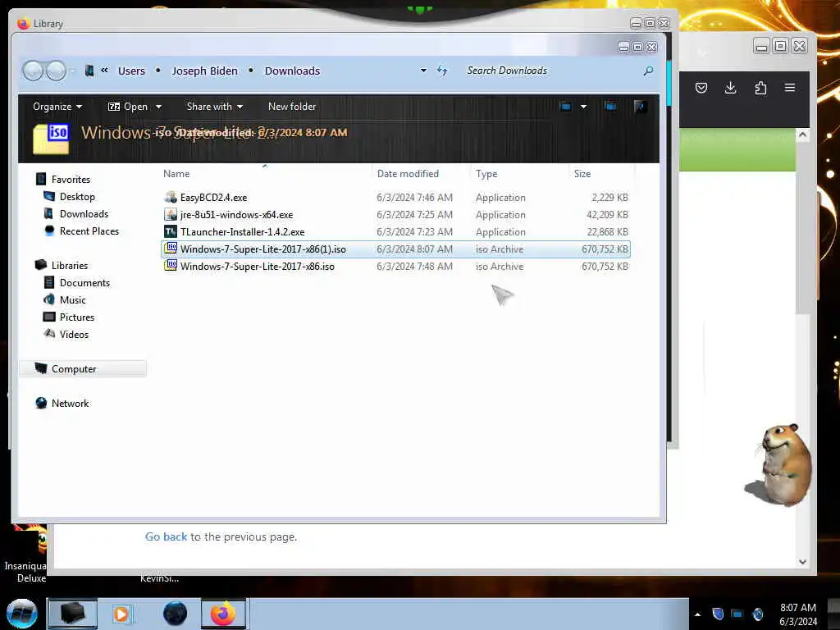Open the Firefox hamburger menu

[x=790, y=87]
